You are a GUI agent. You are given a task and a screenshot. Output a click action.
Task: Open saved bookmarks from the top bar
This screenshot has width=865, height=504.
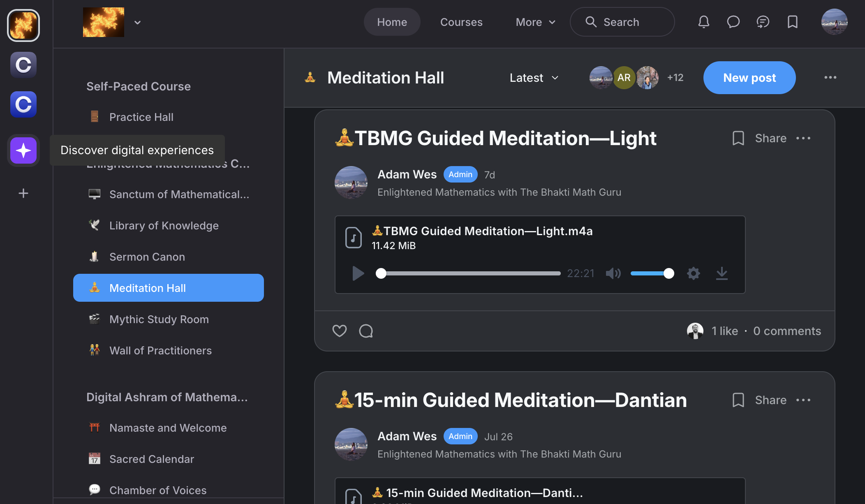(x=793, y=22)
